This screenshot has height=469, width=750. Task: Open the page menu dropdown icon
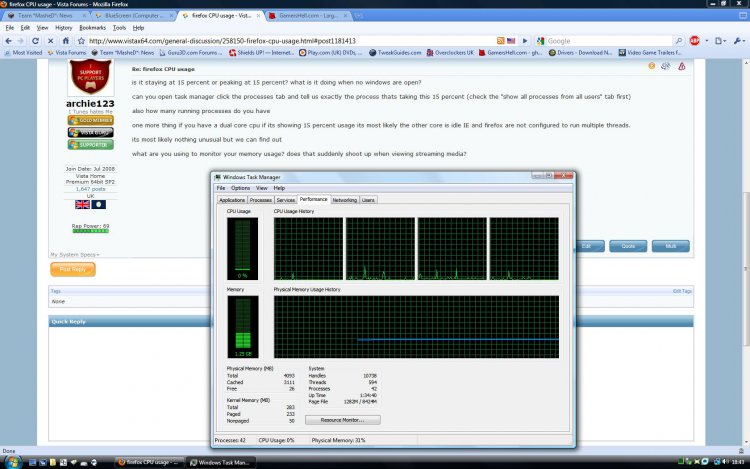coord(720,41)
